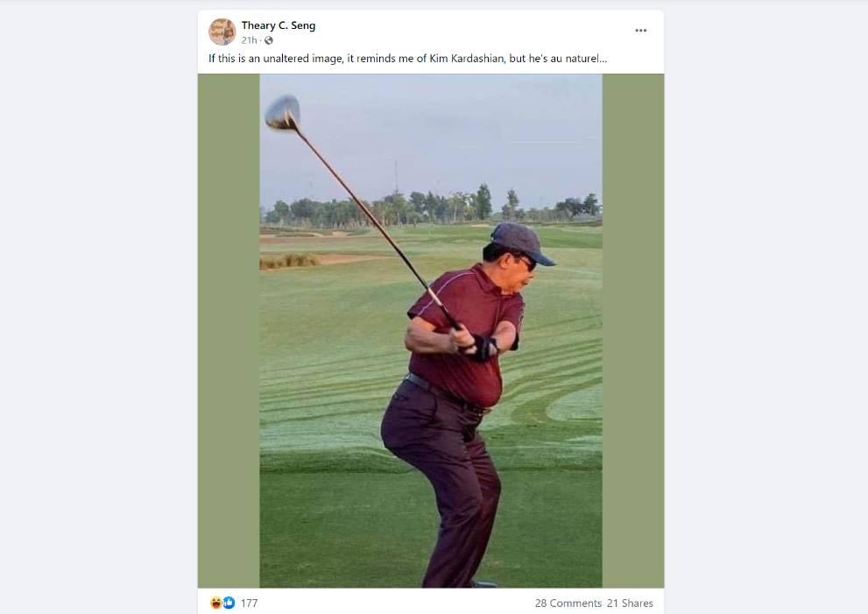This screenshot has width=868, height=614.
Task: Click the golfer's gloved hands on the club
Action: pos(476,343)
